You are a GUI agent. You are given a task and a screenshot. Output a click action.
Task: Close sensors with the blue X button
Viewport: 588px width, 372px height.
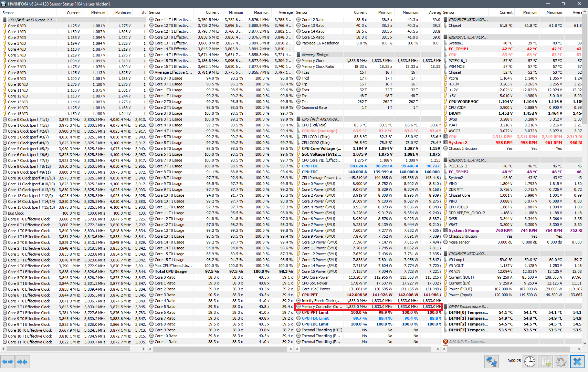pyautogui.click(x=577, y=362)
